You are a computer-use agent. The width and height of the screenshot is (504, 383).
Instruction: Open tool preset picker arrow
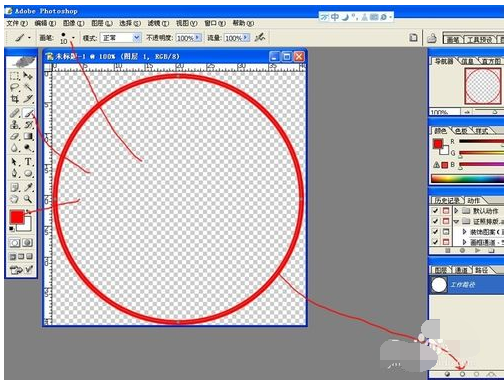point(30,38)
